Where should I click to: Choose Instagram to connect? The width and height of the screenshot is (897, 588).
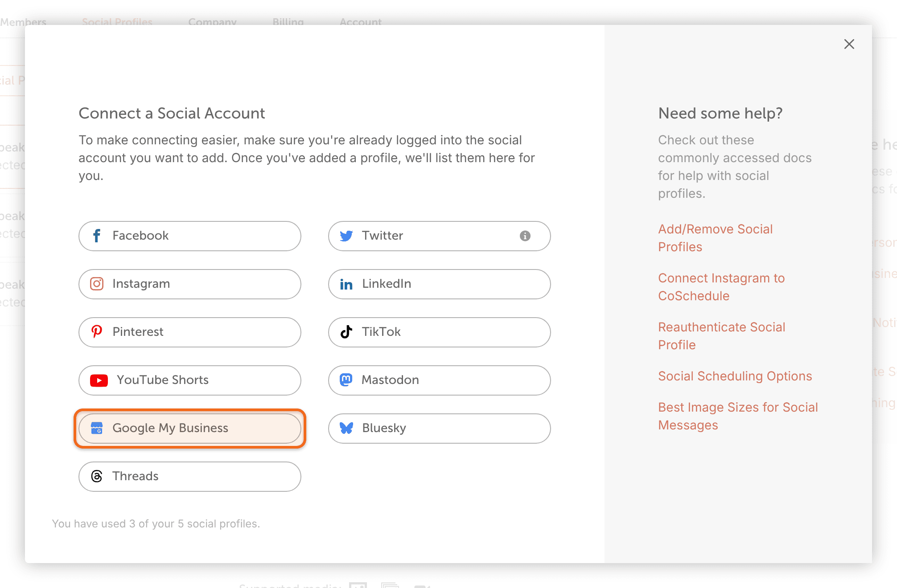[190, 284]
